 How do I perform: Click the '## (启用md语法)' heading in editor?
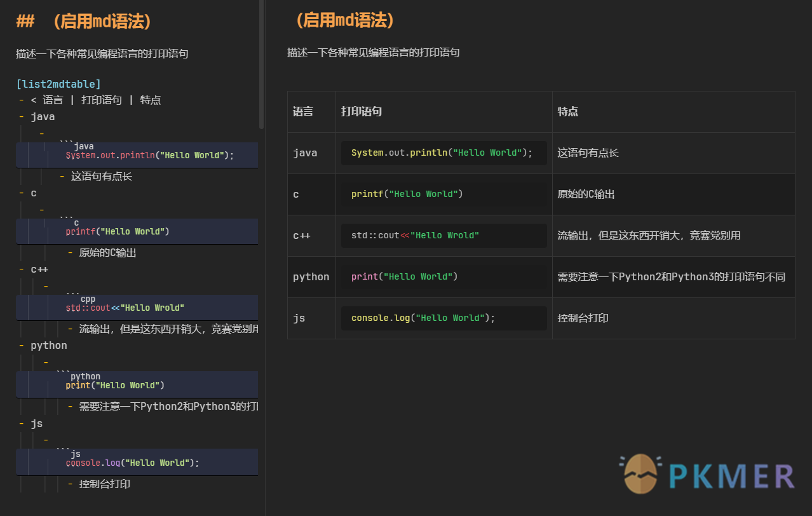[x=84, y=22]
